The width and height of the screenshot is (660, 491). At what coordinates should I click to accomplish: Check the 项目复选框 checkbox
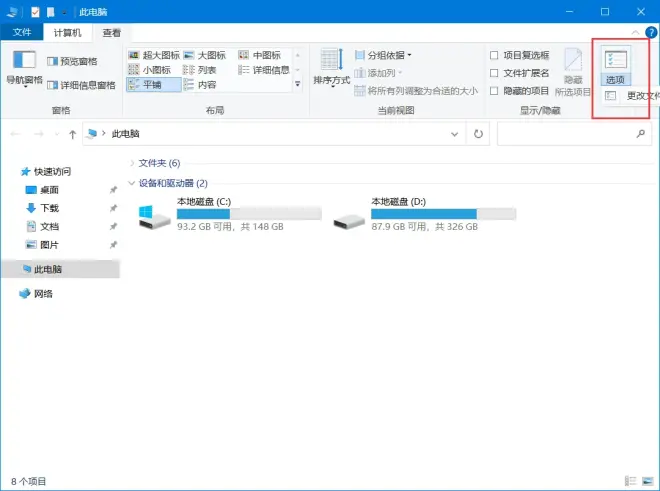tap(494, 55)
